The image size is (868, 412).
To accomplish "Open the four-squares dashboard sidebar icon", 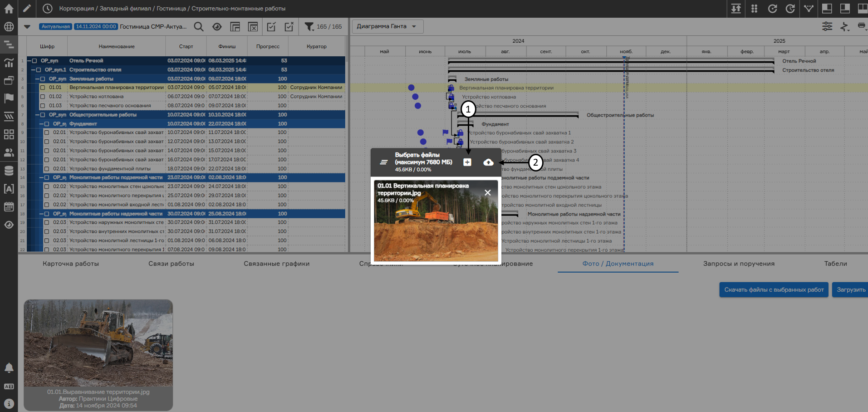I will pos(9,134).
